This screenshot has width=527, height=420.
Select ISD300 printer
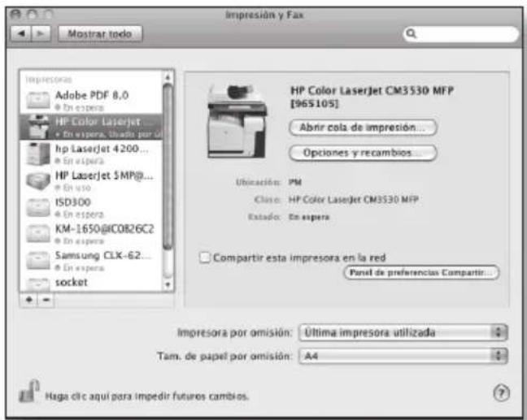coord(91,207)
